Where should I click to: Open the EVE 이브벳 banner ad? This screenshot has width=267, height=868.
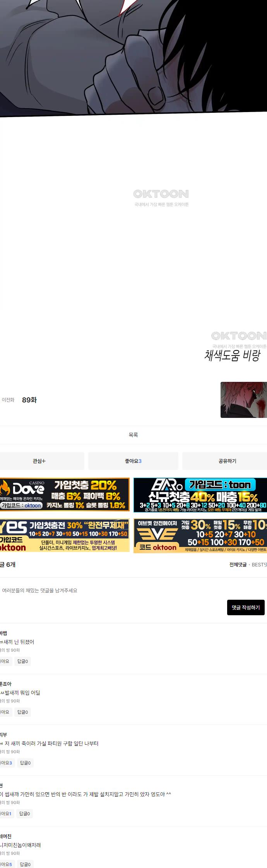[x=200, y=535]
